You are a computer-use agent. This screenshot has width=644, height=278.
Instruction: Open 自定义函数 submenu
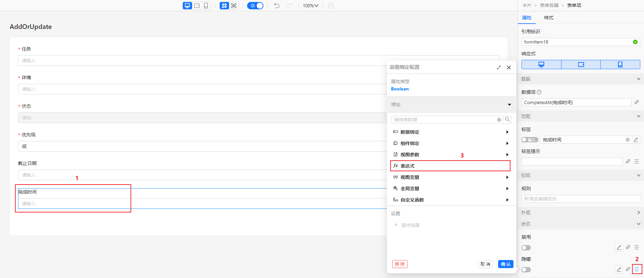[x=450, y=200]
